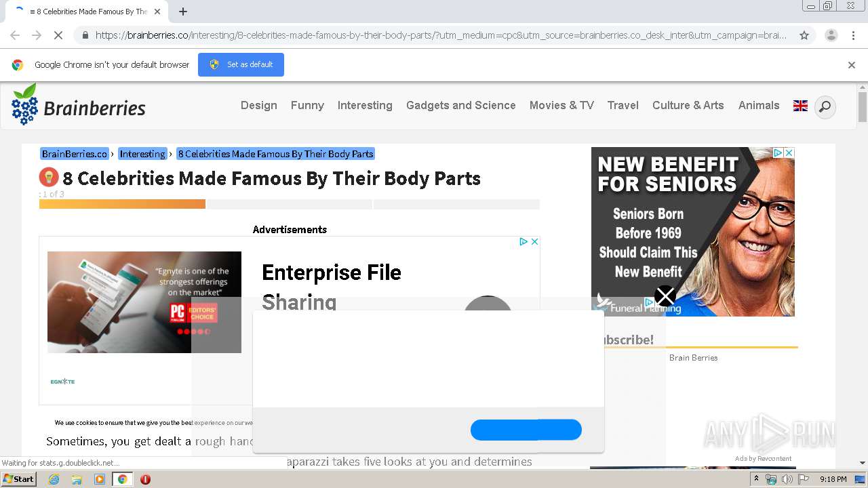The width and height of the screenshot is (868, 488).
Task: Click the Chrome taskbar icon
Action: coord(122,479)
